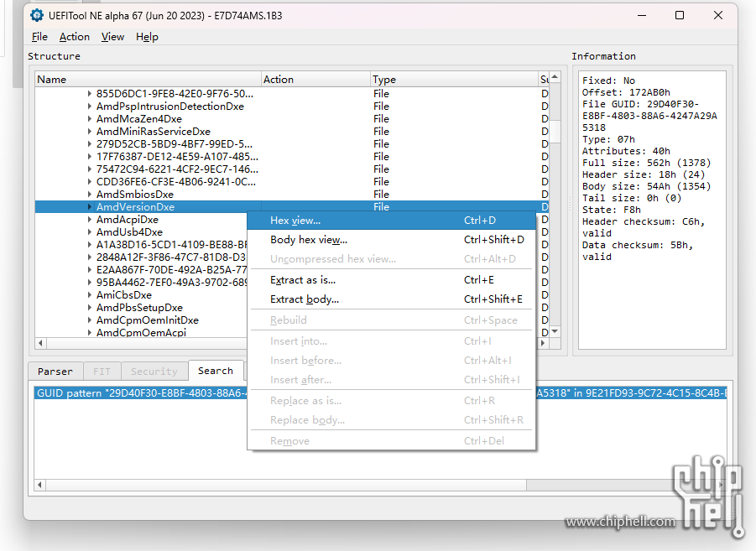Click the 'Body size: 54Ah (1354)' line

point(647,186)
